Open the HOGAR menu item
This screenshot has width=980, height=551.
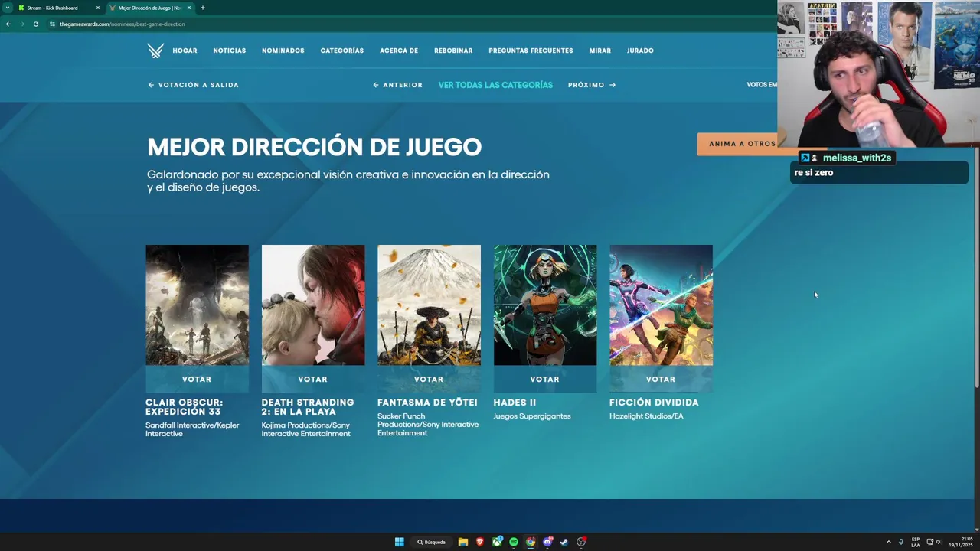185,51
